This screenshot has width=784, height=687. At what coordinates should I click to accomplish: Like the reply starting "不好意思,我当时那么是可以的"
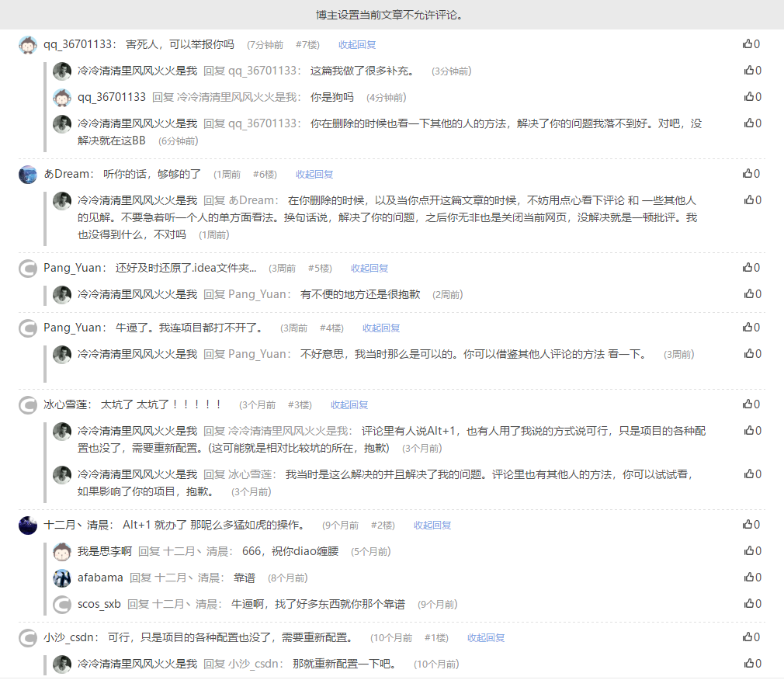752,354
